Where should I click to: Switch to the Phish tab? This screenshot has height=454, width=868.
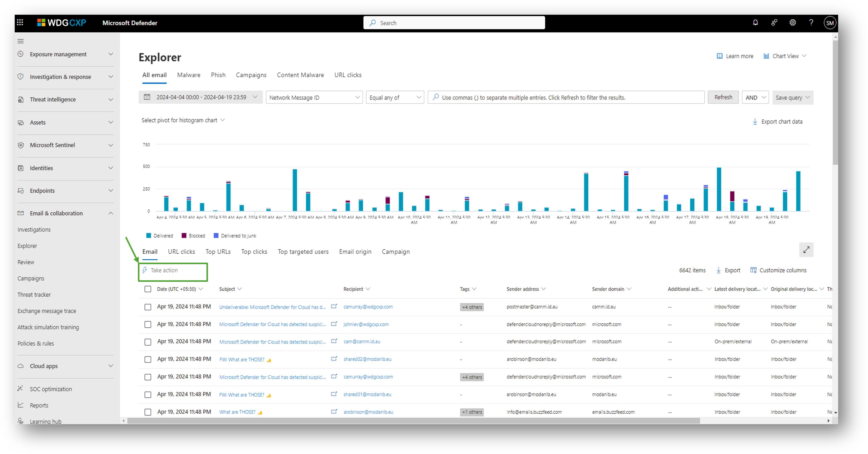(x=218, y=75)
